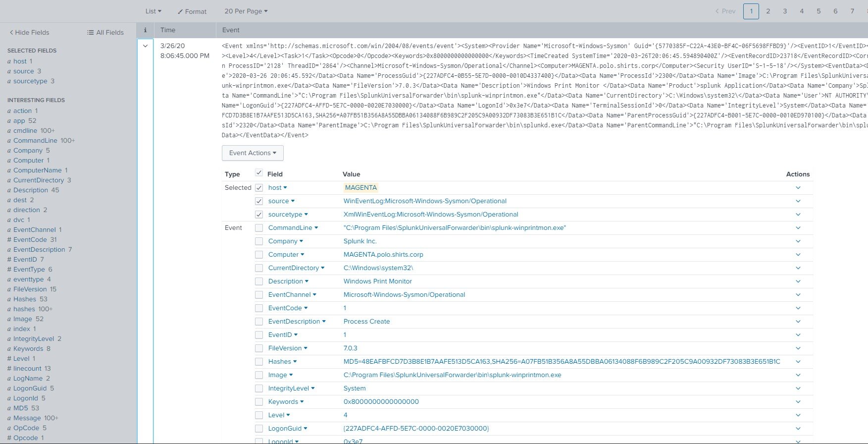
Task: Check the Computer field checkbox
Action: (x=258, y=255)
